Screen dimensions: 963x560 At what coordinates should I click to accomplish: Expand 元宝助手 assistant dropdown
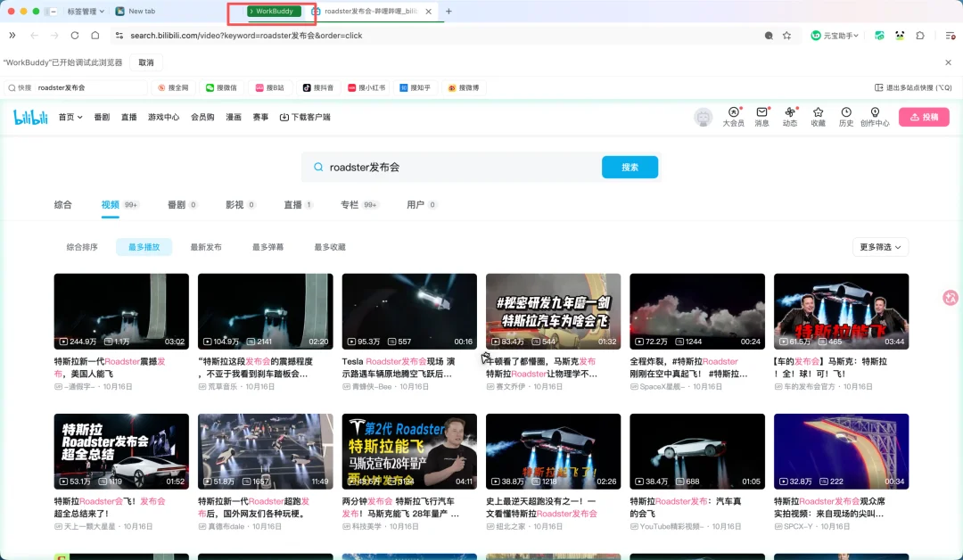[835, 36]
